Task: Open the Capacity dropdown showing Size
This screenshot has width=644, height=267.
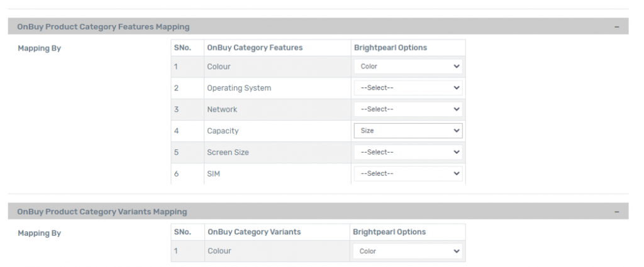Action: tap(408, 131)
